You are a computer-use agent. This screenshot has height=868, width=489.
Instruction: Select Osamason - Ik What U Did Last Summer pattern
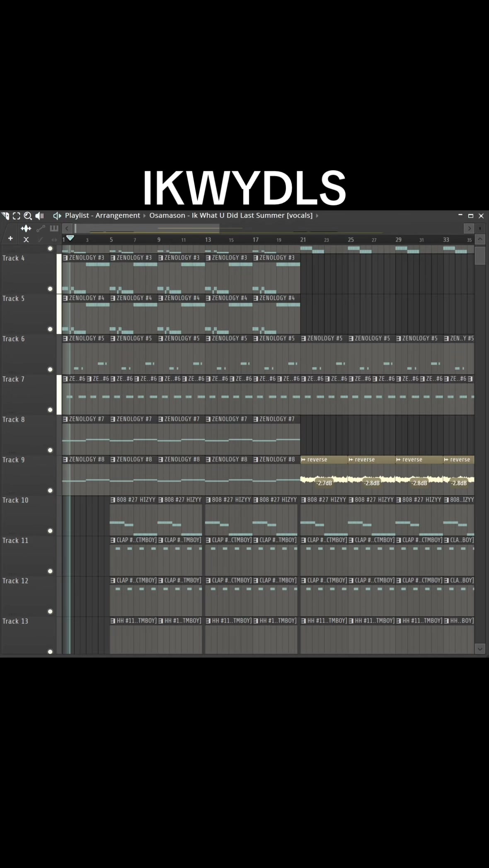coord(231,215)
